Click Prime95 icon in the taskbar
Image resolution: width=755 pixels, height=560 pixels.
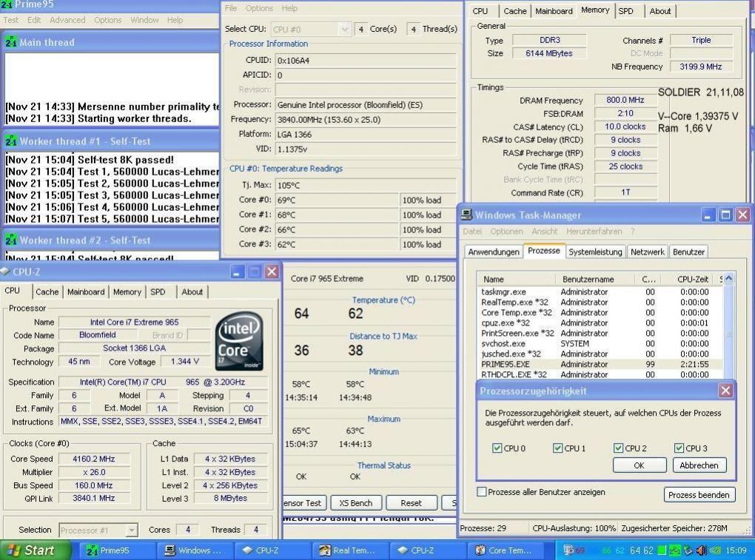coord(92,550)
